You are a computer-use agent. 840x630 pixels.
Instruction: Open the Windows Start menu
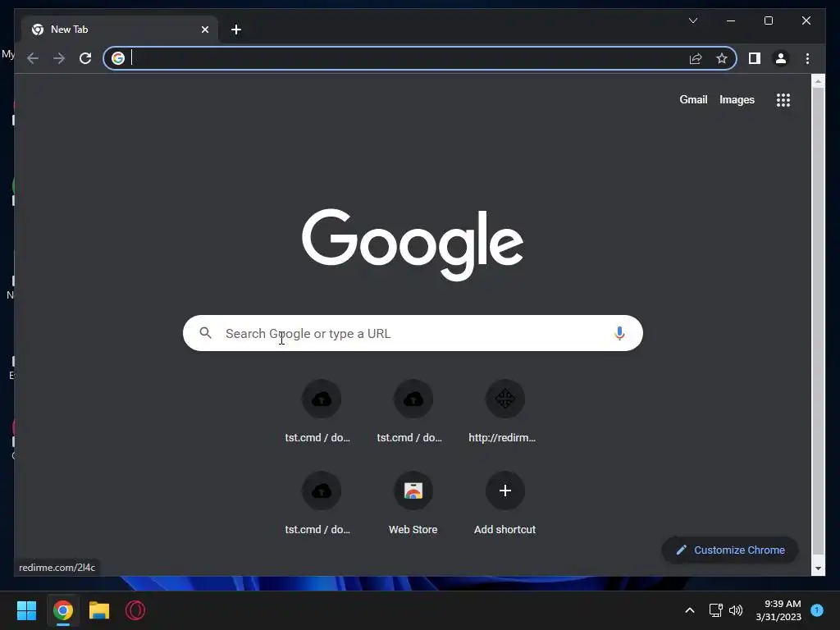click(26, 610)
